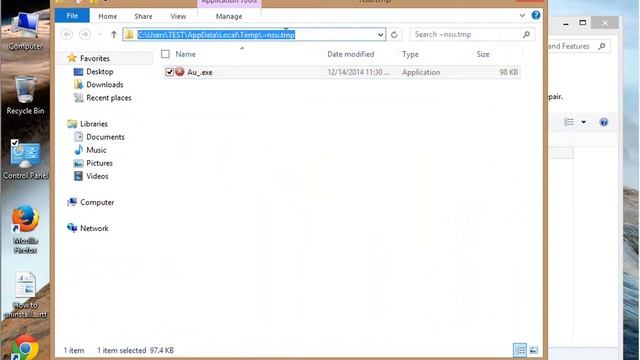Click the folder icon in address bar
This screenshot has width=640, height=360.
(x=129, y=35)
